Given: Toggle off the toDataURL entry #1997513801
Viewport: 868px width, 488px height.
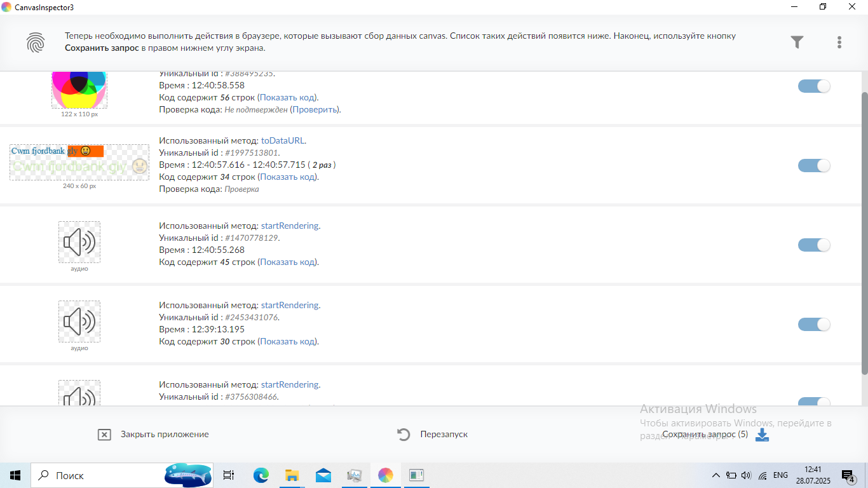Looking at the screenshot, I should [814, 166].
